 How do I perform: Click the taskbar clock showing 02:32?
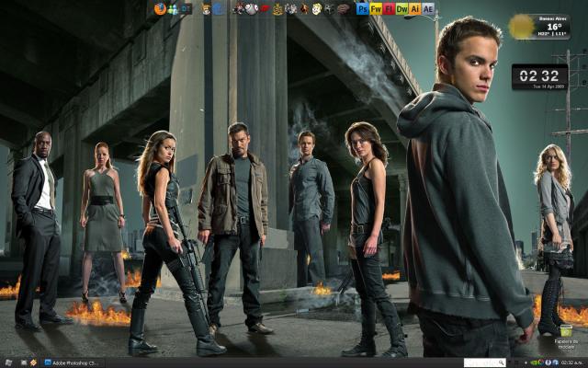(571, 362)
